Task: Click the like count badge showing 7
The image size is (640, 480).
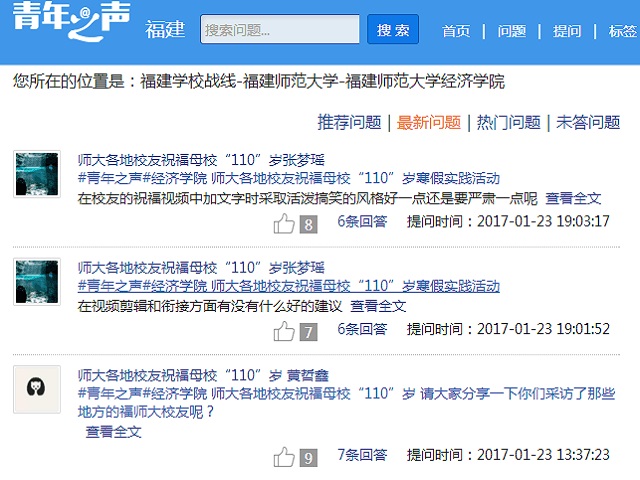Action: (309, 332)
